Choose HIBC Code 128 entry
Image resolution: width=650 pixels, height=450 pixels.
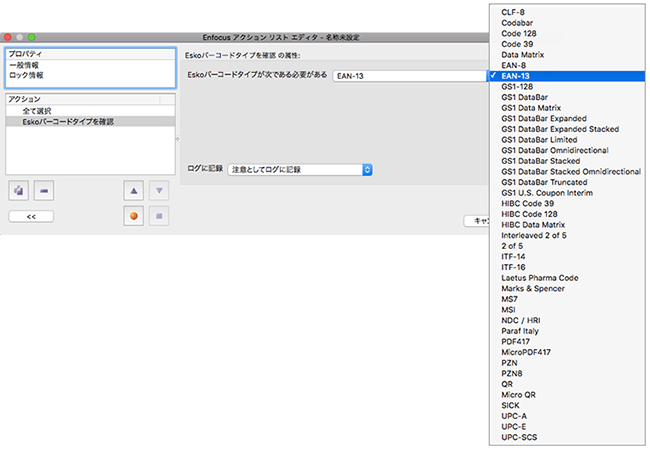click(x=567, y=214)
